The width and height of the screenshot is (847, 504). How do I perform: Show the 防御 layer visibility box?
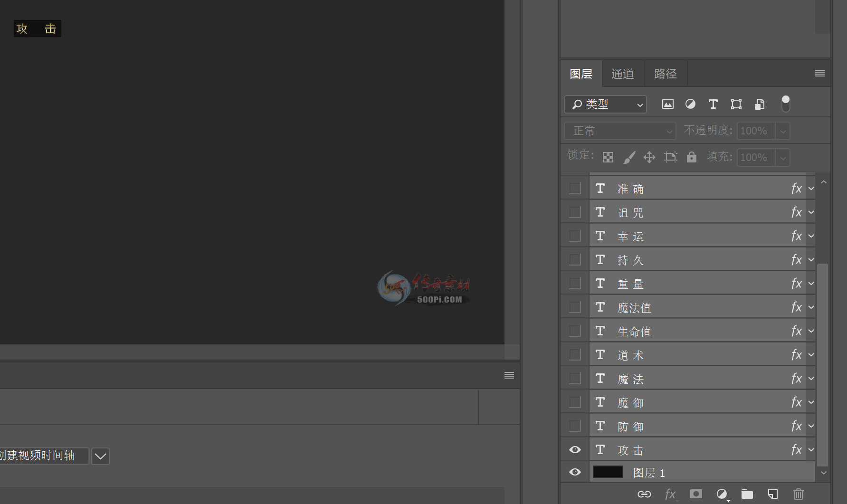[575, 426]
